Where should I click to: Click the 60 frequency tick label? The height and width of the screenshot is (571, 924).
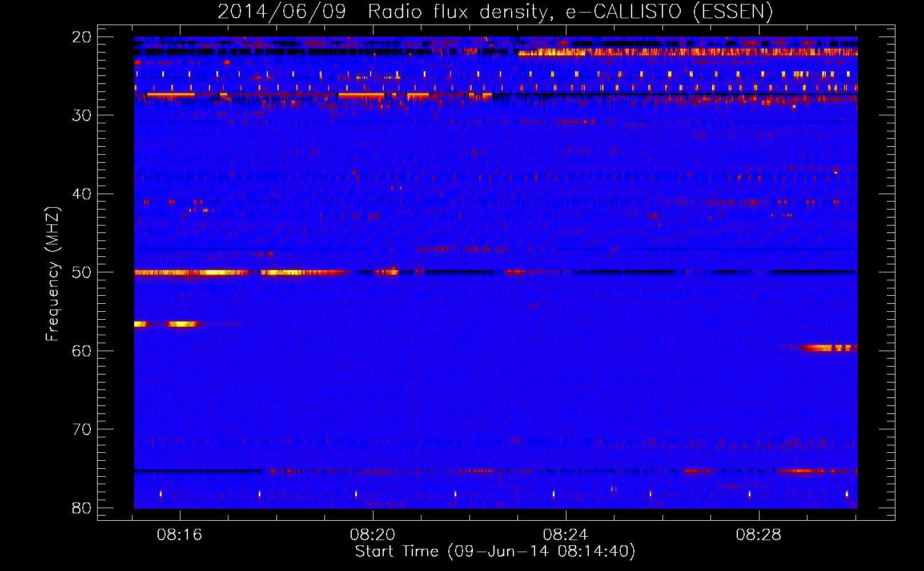[82, 351]
